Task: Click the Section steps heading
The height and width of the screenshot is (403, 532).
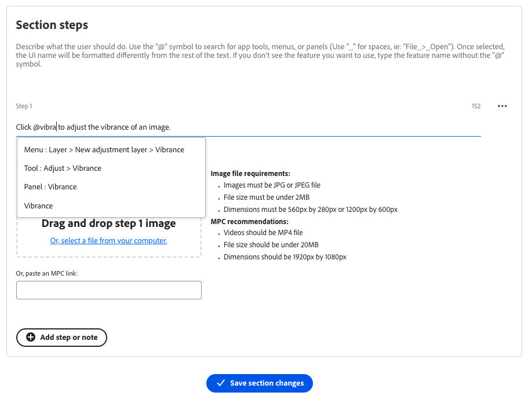Action: pos(52,25)
